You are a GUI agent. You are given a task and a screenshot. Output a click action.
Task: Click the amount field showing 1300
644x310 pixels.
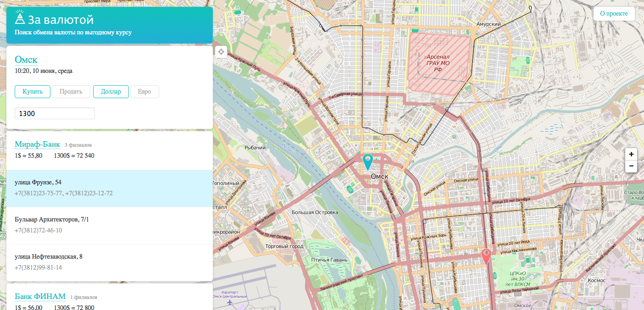pyautogui.click(x=55, y=113)
